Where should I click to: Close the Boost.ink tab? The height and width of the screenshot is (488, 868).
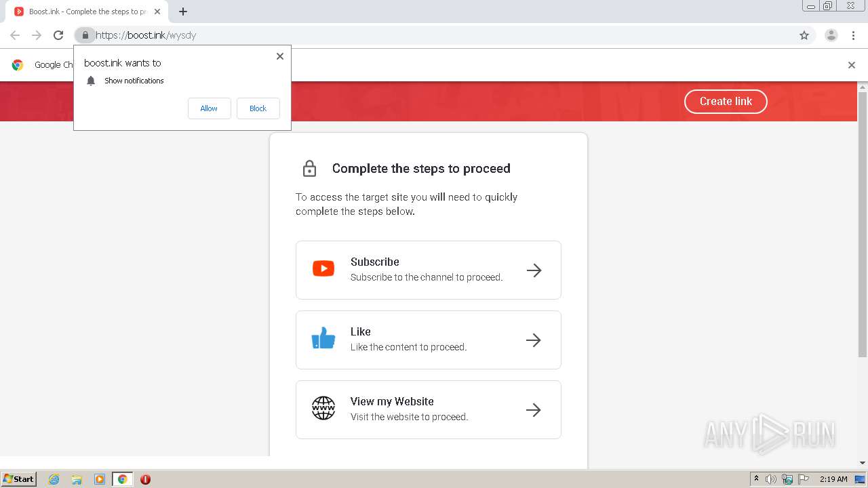(157, 12)
